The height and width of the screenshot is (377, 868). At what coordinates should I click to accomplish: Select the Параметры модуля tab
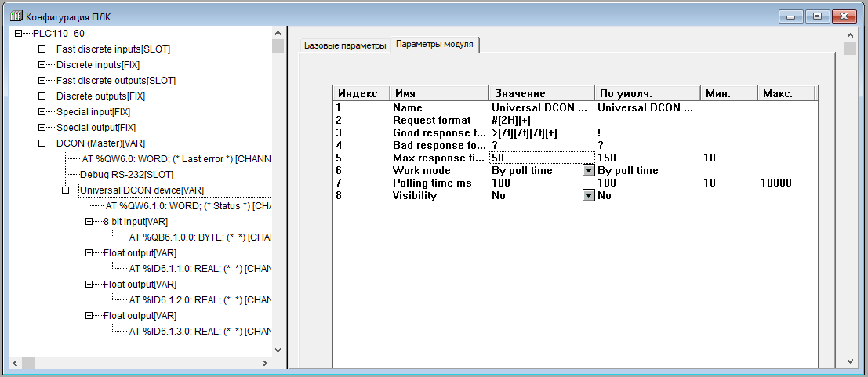(x=434, y=45)
